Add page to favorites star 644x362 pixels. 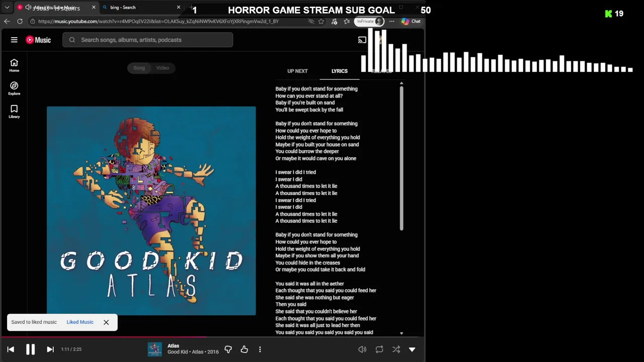(x=321, y=21)
